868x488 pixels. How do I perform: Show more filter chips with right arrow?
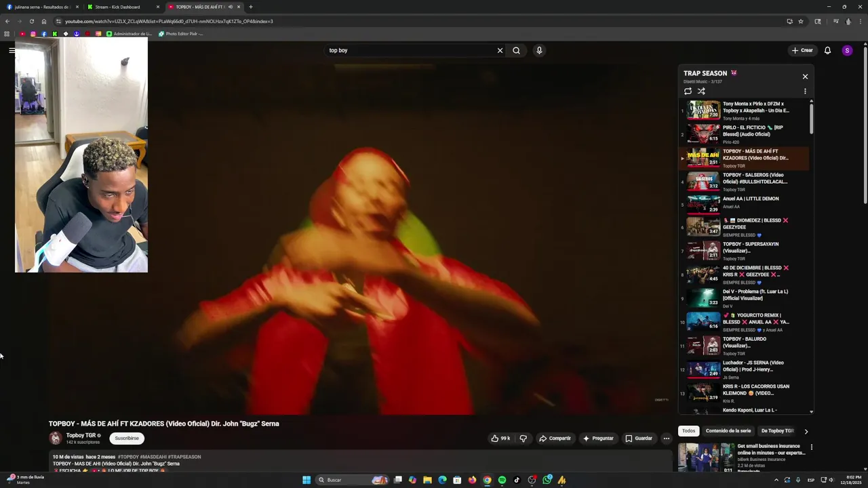click(x=806, y=431)
